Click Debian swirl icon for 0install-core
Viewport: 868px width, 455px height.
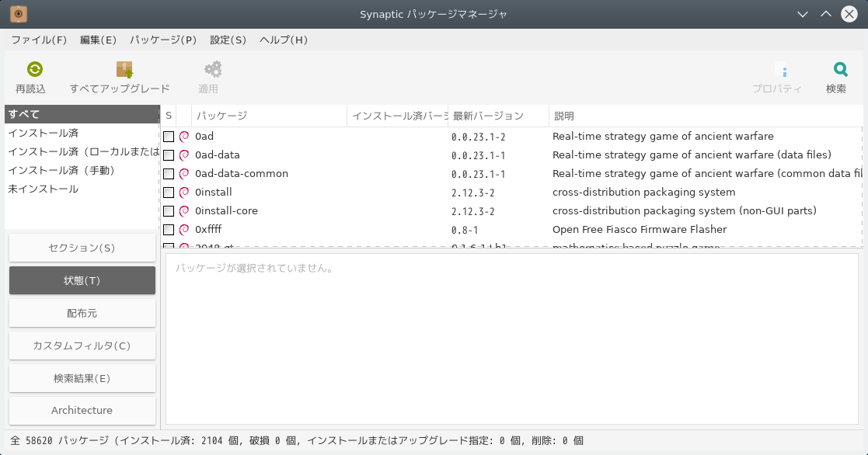[184, 211]
